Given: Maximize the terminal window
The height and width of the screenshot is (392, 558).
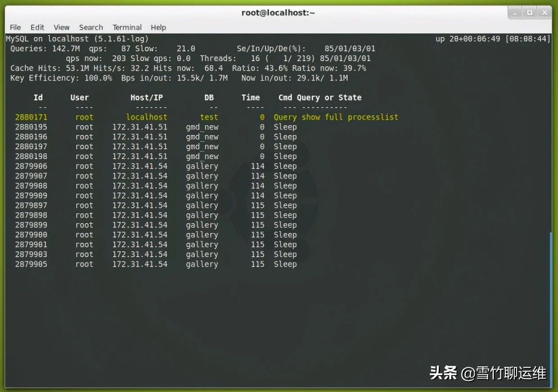Looking at the screenshot, I should click(530, 13).
